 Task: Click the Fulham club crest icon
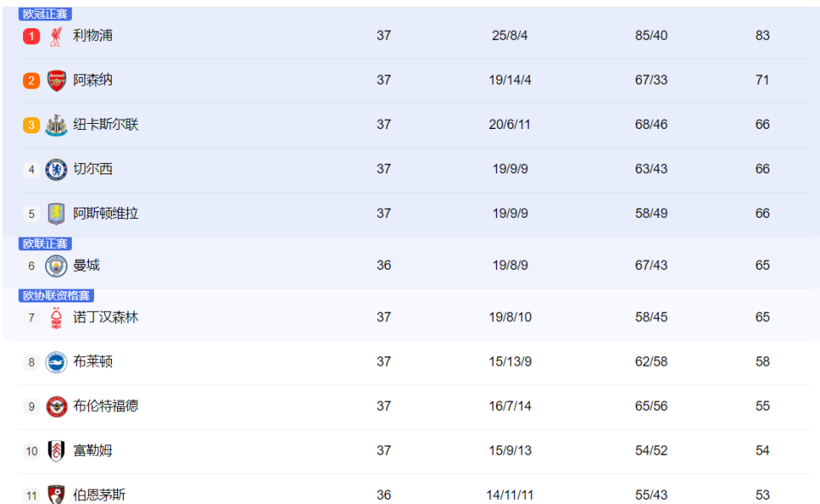point(56,451)
